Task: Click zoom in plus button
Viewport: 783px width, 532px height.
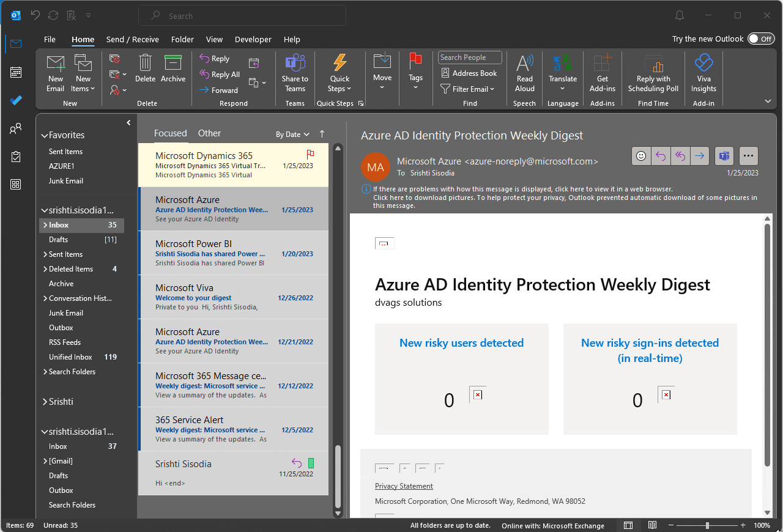Action: (743, 525)
